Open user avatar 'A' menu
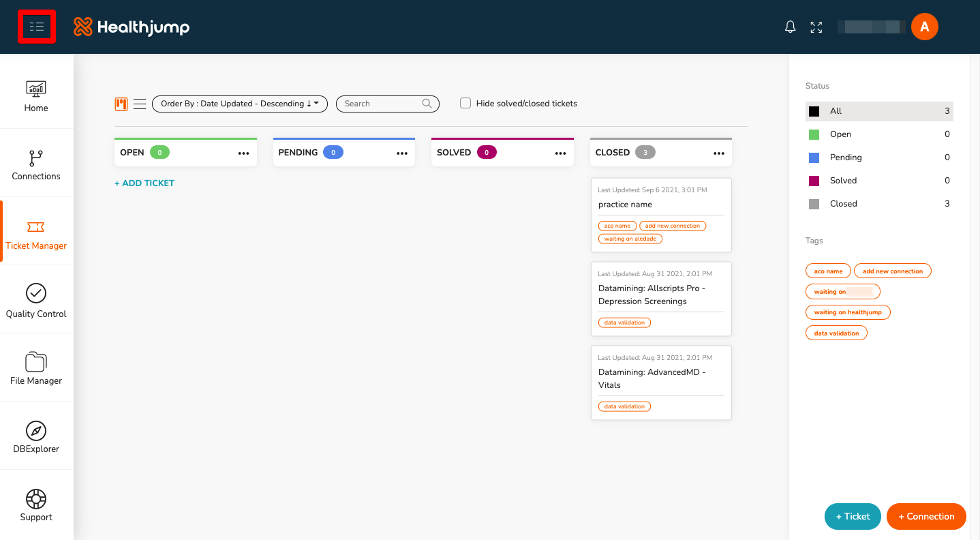 tap(925, 27)
